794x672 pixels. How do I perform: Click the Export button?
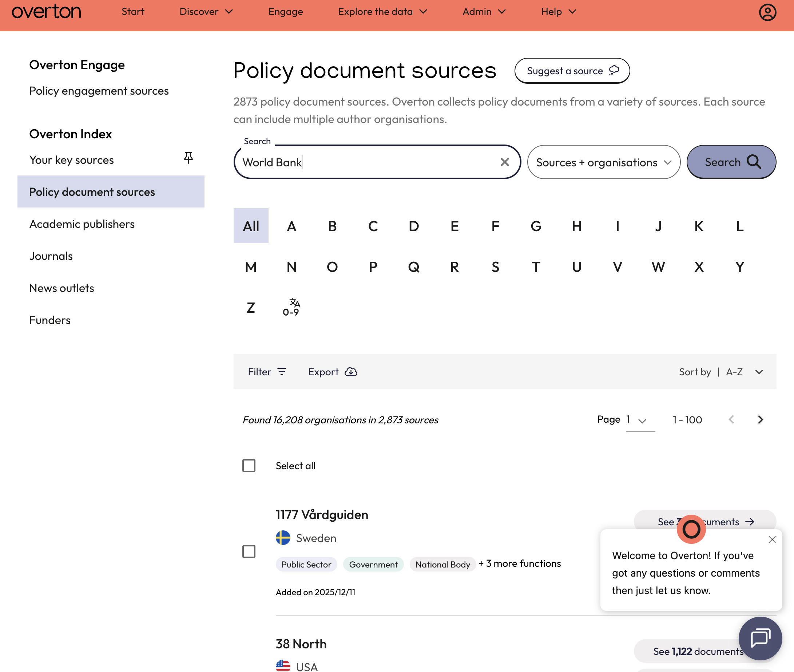tap(333, 372)
